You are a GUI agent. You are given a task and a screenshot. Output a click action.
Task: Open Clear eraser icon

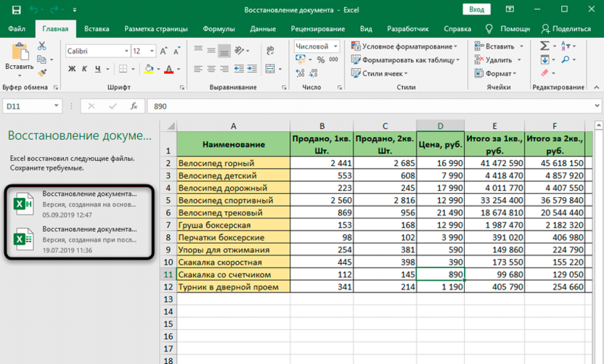coord(544,73)
